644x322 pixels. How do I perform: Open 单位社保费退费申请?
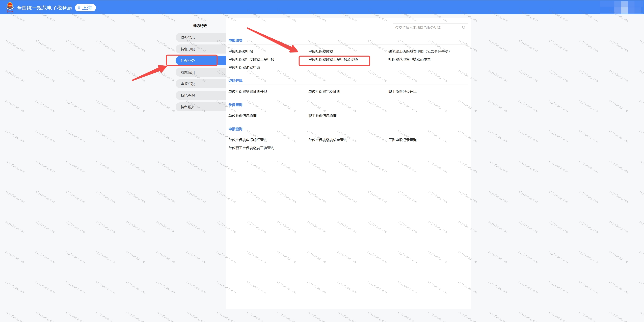click(x=244, y=67)
